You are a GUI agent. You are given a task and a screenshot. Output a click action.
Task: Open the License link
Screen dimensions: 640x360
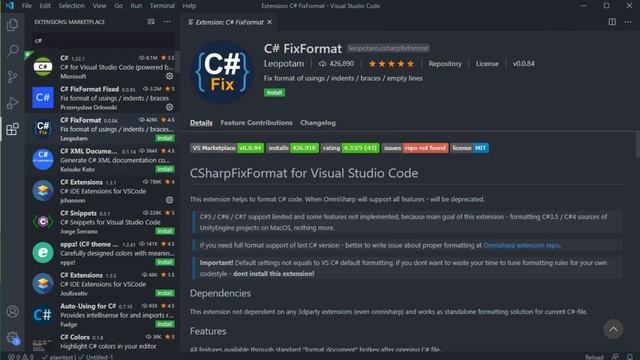(487, 64)
